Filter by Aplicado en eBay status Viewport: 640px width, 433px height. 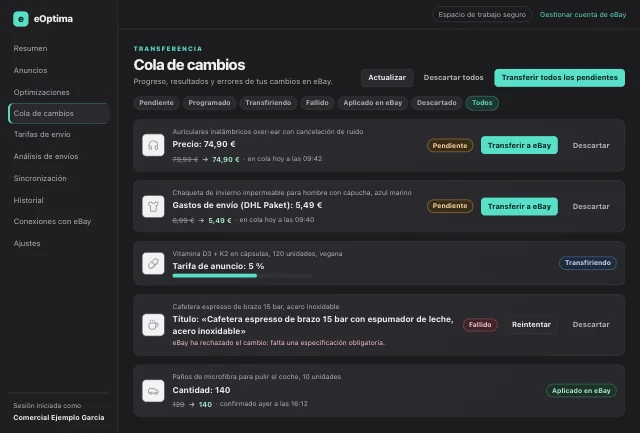click(x=373, y=103)
